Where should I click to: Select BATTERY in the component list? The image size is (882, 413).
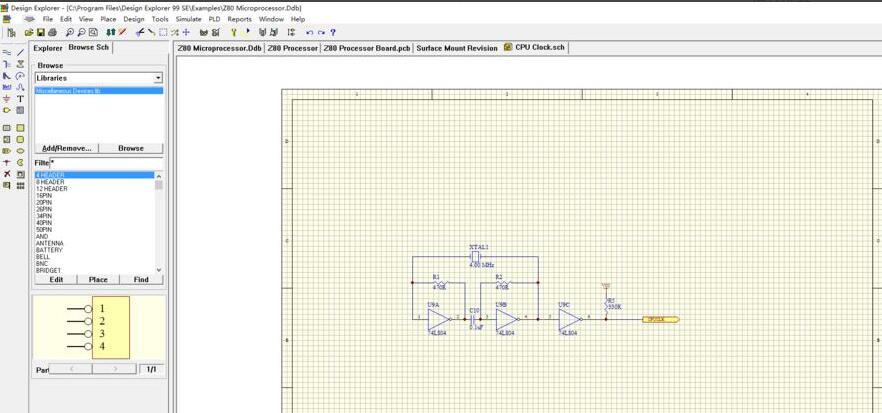pos(49,250)
